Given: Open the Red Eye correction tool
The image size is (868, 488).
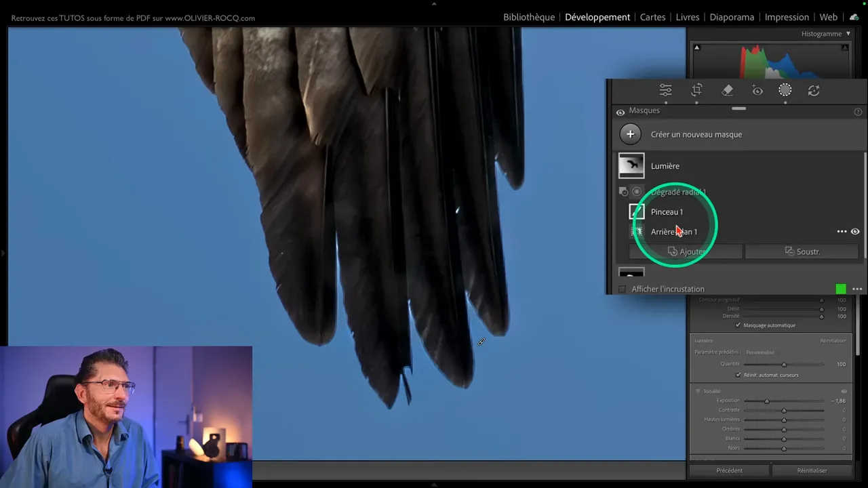Looking at the screenshot, I should tap(757, 89).
